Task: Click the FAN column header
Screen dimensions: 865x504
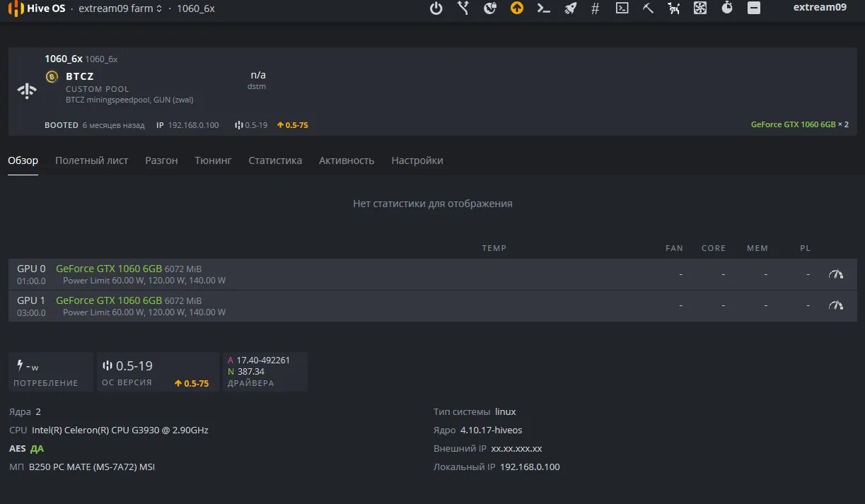Action: [x=674, y=248]
